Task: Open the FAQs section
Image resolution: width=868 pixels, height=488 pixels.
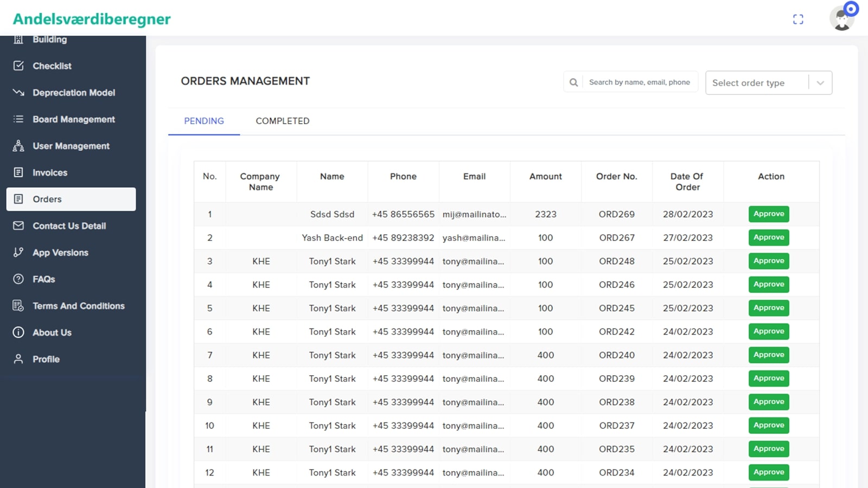Action: pos(43,279)
